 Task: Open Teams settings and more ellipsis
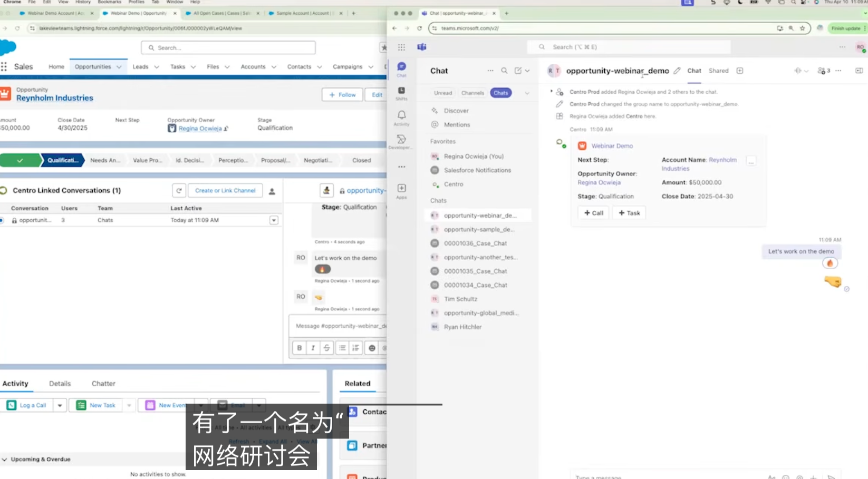pyautogui.click(x=842, y=47)
